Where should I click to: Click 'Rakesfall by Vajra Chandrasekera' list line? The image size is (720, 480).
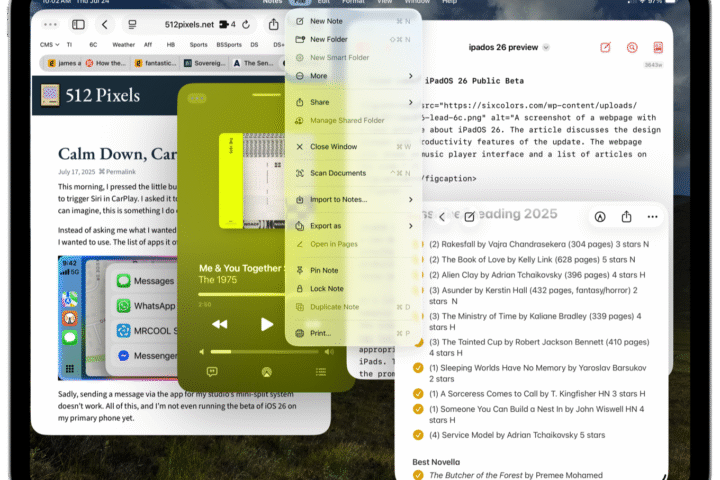(x=539, y=244)
